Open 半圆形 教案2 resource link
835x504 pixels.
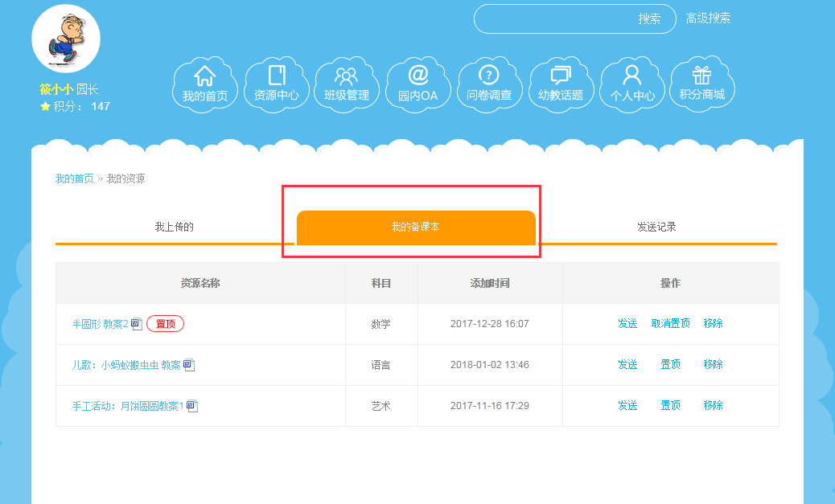click(101, 324)
